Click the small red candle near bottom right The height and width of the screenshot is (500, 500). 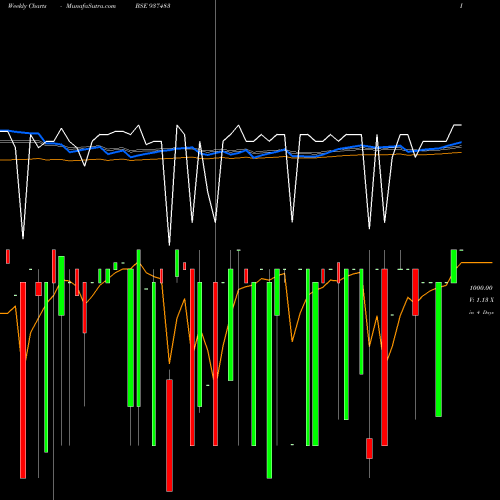369,449
